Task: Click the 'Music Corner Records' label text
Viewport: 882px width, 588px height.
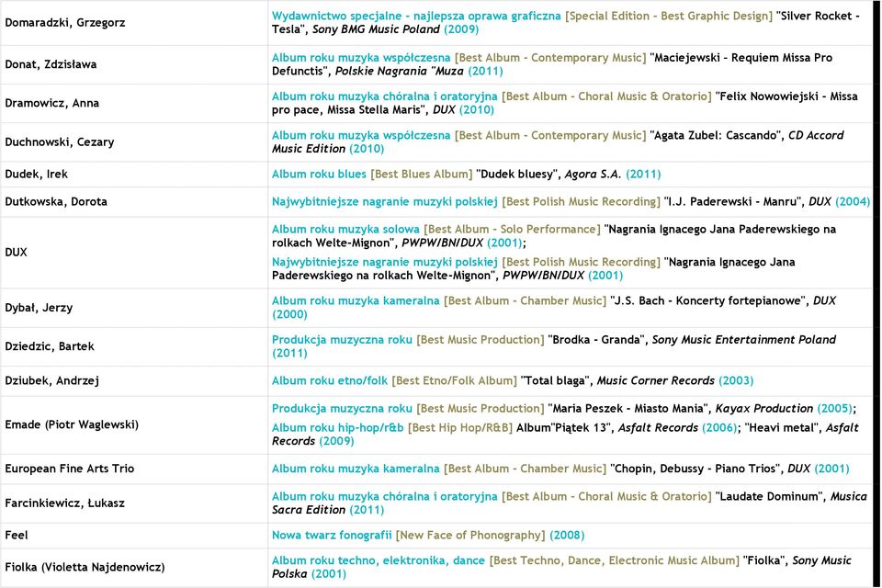Action: click(x=655, y=380)
